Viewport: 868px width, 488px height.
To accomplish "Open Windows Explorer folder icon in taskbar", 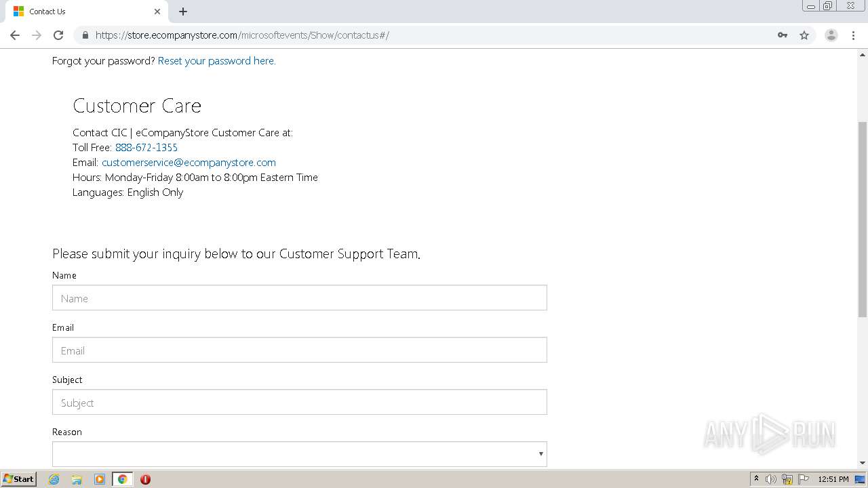I will click(77, 479).
